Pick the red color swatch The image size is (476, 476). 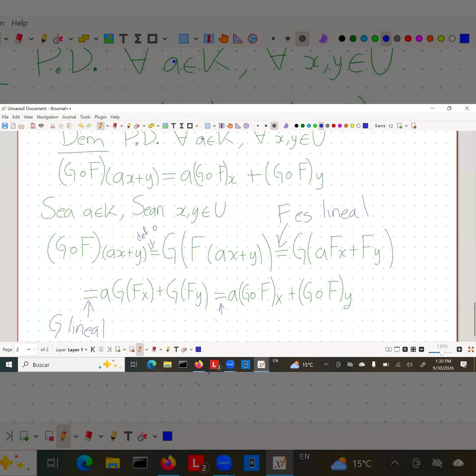(x=334, y=126)
